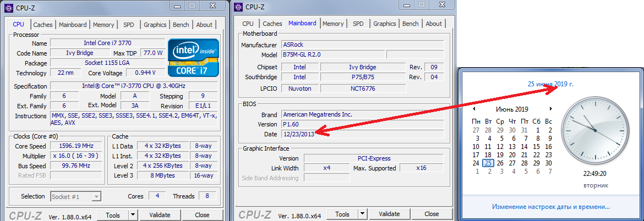
Task: Click BIOS Version value P1.60
Action: point(363,124)
